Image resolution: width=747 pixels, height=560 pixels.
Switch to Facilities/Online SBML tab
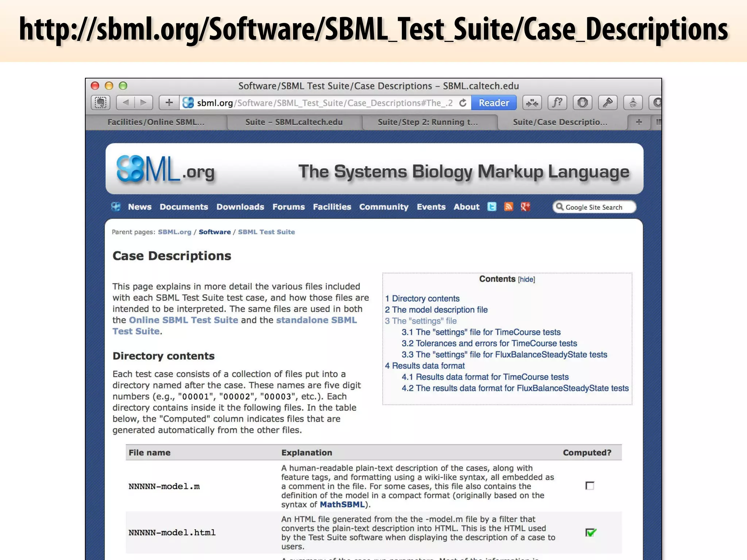[156, 122]
